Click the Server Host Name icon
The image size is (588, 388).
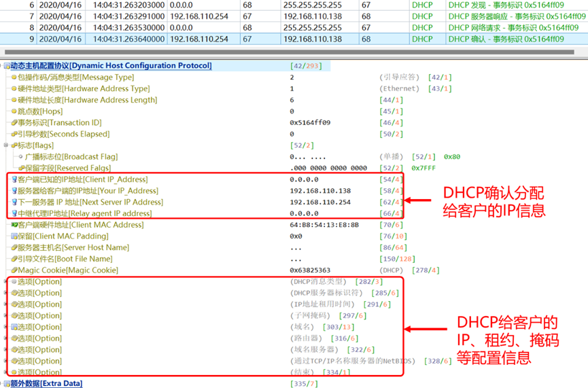(14, 247)
